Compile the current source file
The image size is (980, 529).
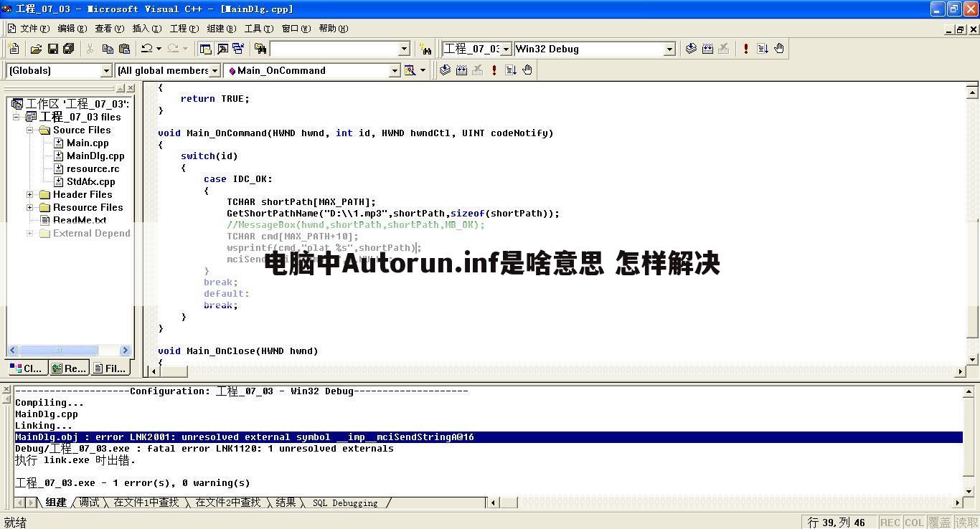pyautogui.click(x=691, y=48)
